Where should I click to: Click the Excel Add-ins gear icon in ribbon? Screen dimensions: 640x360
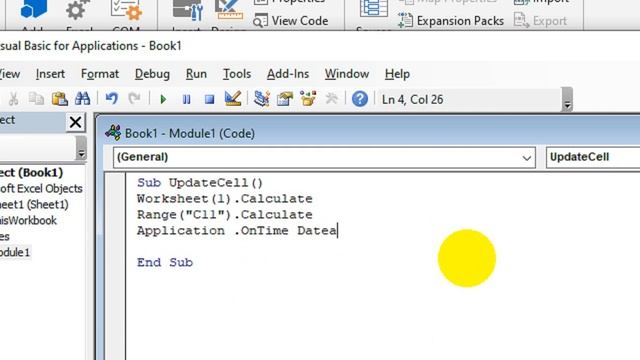point(78,10)
